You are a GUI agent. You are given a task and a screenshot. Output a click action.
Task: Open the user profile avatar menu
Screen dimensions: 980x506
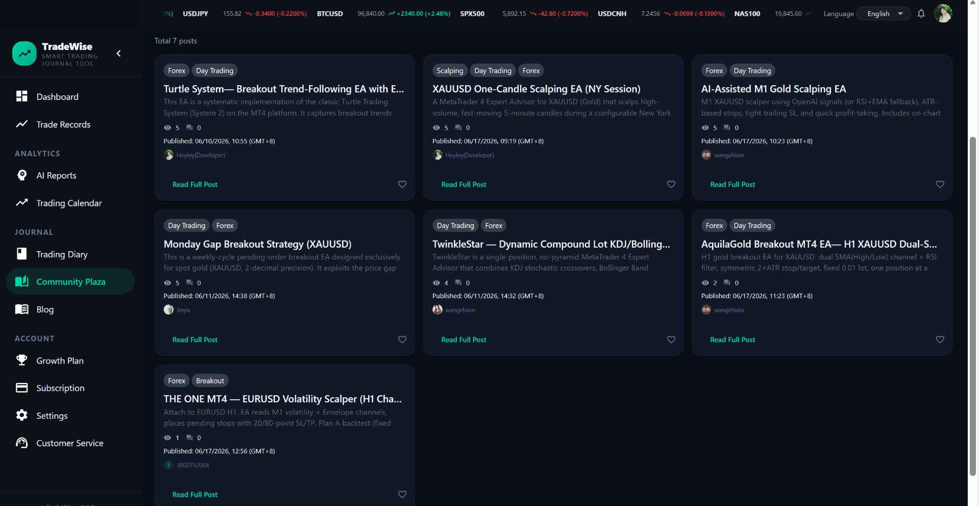click(943, 13)
